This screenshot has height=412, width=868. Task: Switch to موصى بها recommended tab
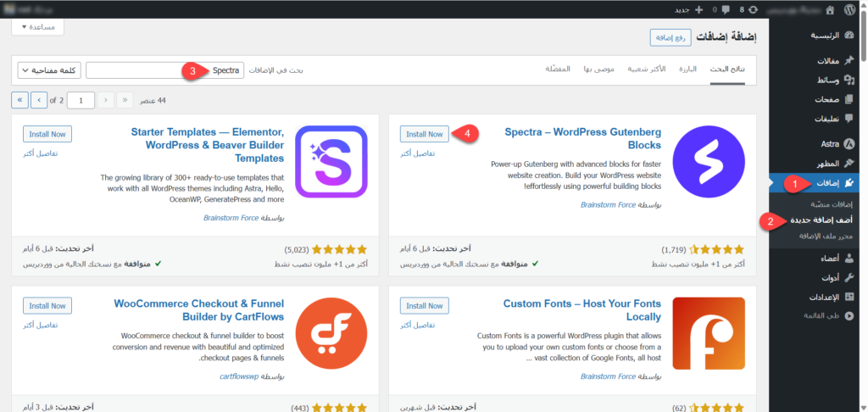click(598, 70)
